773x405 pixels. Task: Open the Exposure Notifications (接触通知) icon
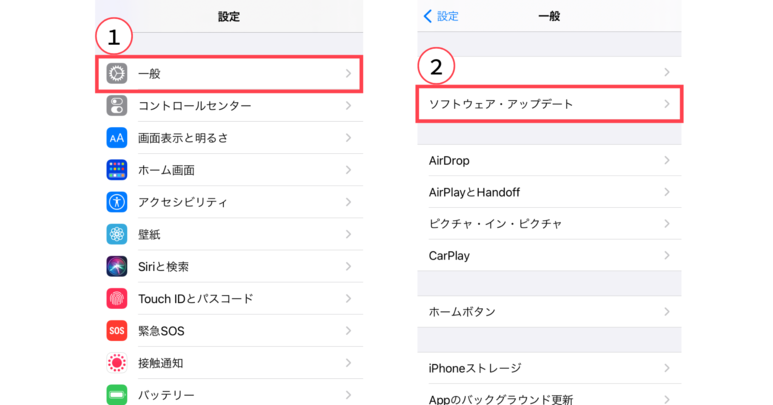(x=117, y=363)
